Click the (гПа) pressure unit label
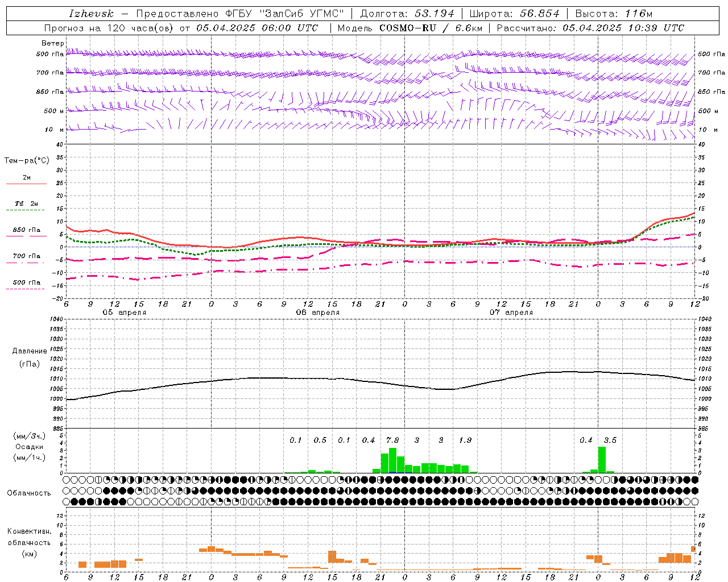The width and height of the screenshot is (728, 582). coord(30,364)
